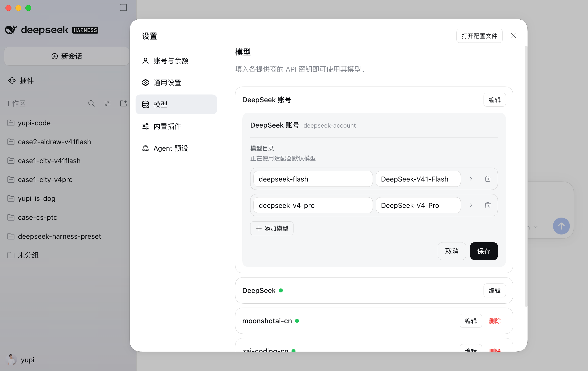Click 编辑 for DeepSeek 账号
588x371 pixels.
point(494,100)
